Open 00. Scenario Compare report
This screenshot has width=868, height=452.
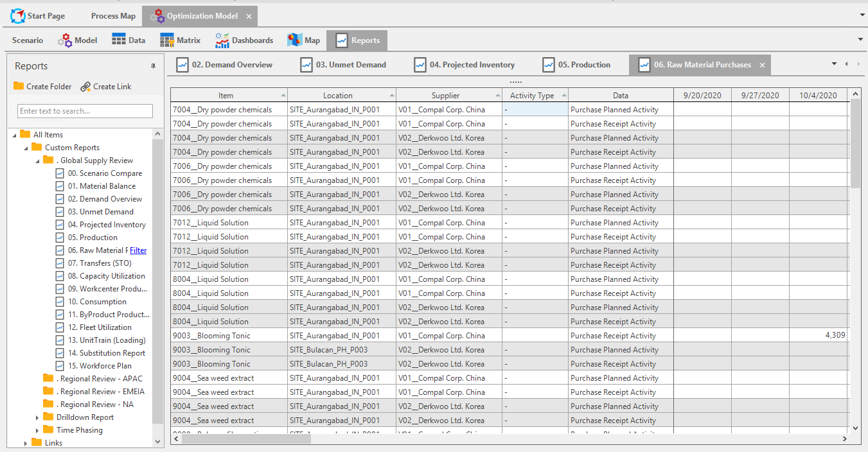tap(105, 173)
